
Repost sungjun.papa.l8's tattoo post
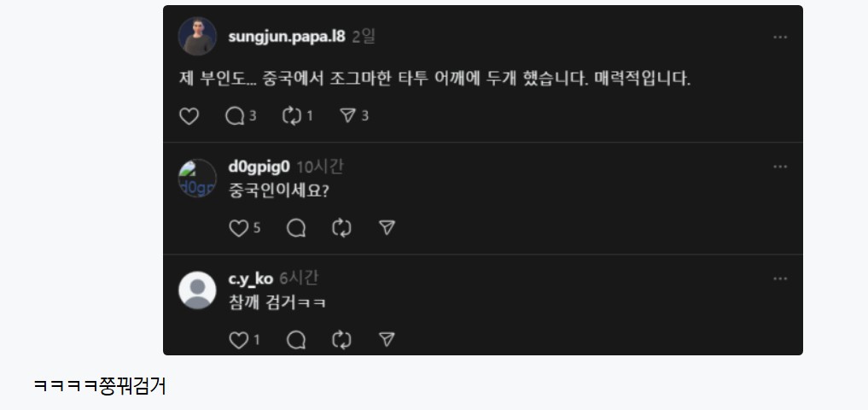(297, 116)
